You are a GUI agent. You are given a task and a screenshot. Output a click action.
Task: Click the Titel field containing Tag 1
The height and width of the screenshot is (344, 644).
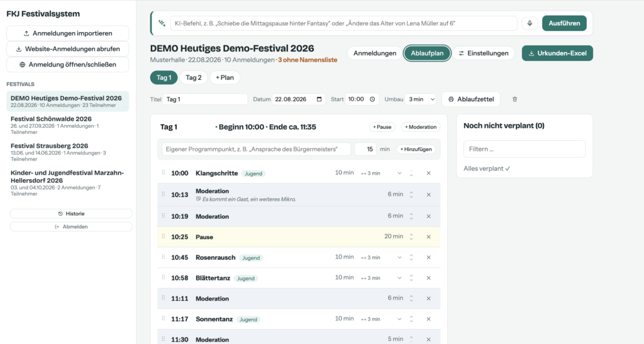(x=206, y=99)
